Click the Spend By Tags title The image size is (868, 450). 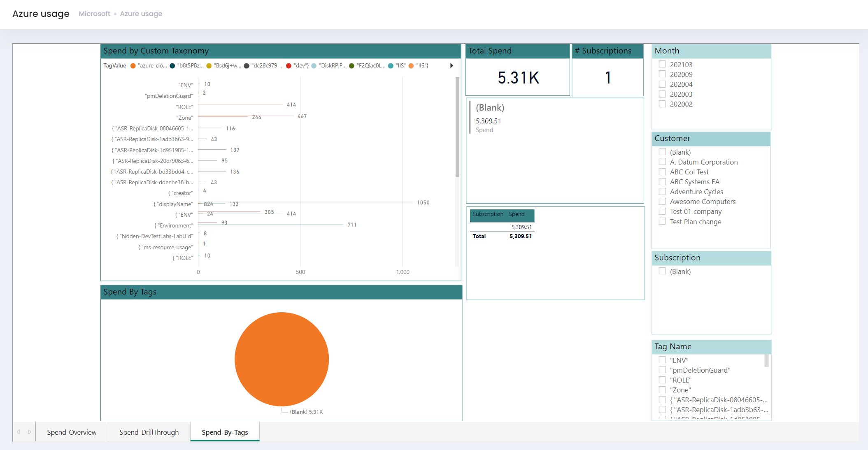coord(130,292)
